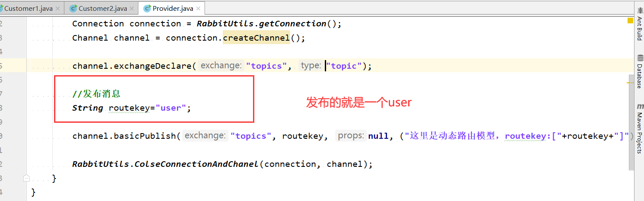
Task: Click the Provider.java class file icon
Action: pyautogui.click(x=147, y=8)
